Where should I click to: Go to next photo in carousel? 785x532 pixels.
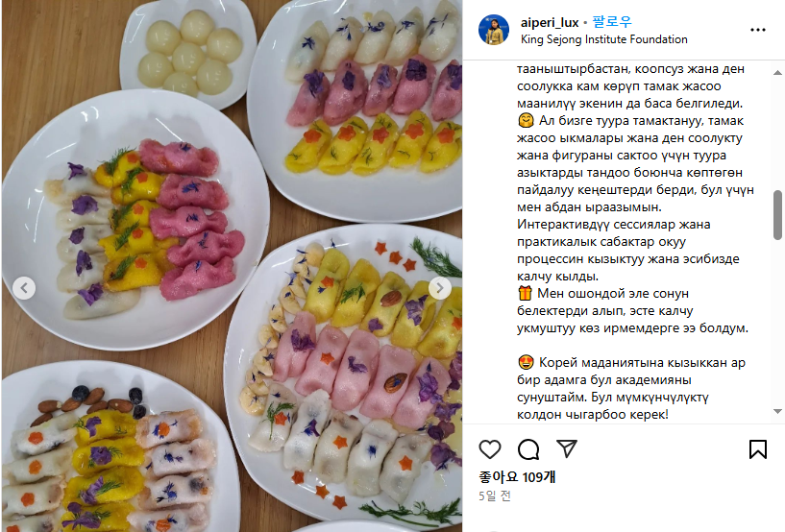click(x=439, y=288)
